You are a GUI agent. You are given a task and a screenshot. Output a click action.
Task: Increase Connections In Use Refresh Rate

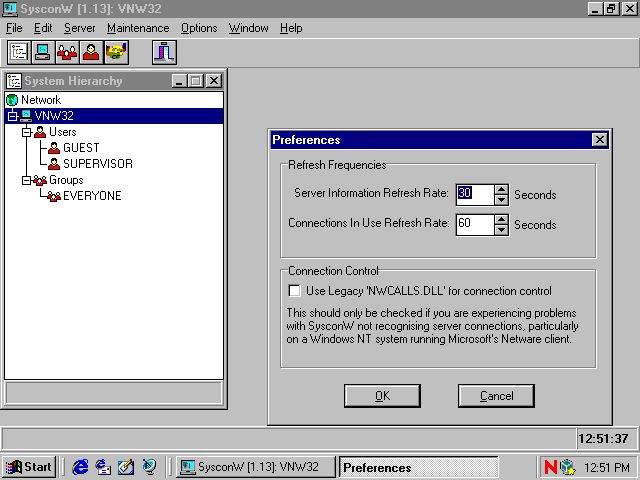[x=501, y=220]
